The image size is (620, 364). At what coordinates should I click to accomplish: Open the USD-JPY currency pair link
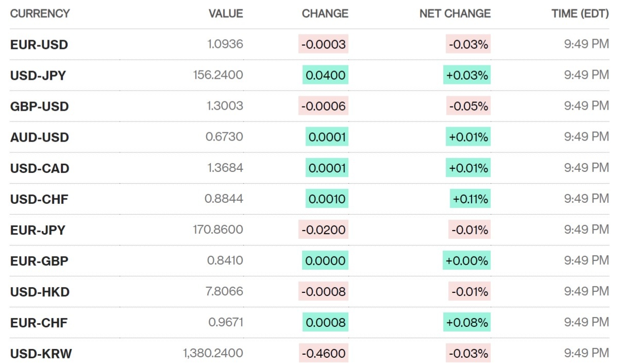point(38,76)
